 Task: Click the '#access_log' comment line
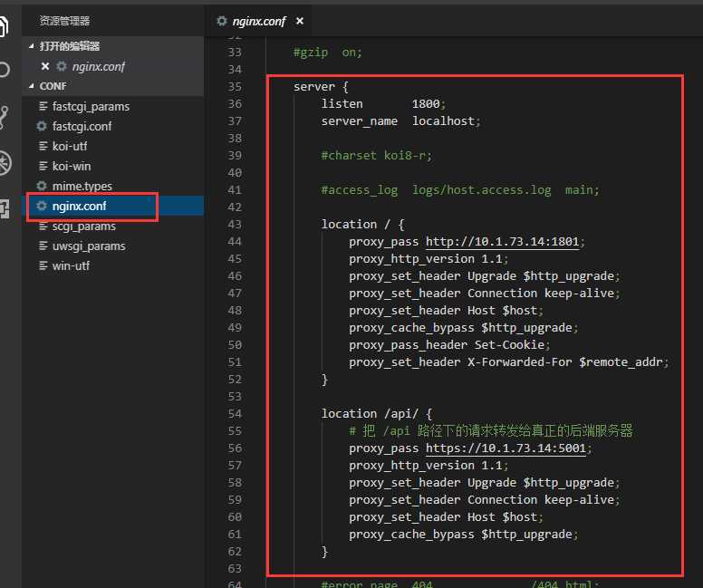460,190
